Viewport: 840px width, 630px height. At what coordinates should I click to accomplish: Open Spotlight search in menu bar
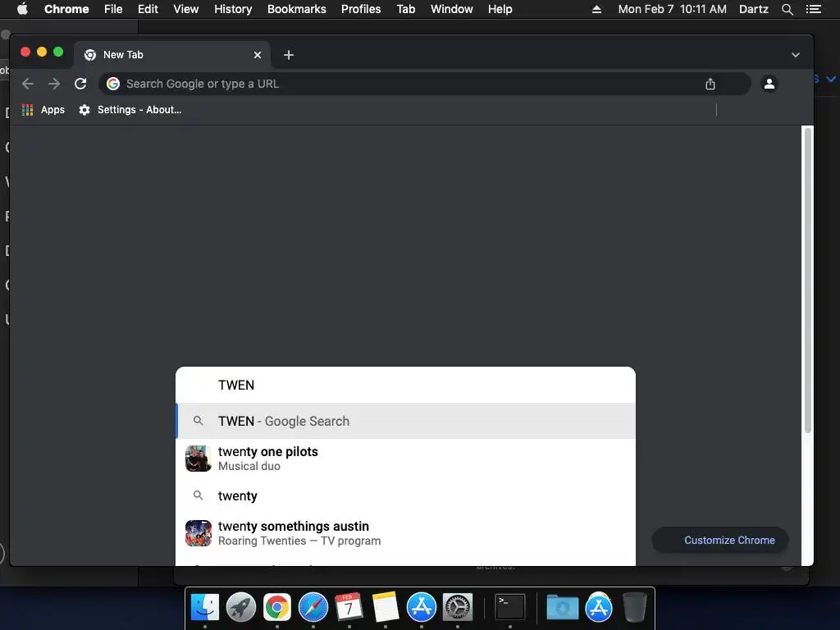(x=787, y=9)
